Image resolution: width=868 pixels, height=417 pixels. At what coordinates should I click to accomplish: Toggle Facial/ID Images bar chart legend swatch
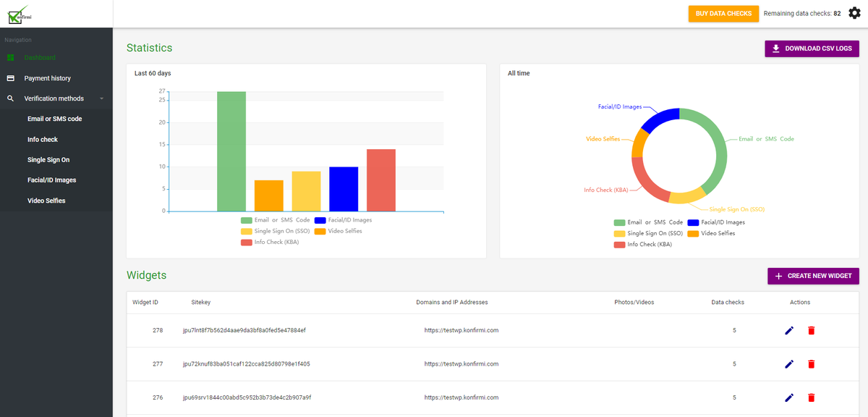coord(320,220)
